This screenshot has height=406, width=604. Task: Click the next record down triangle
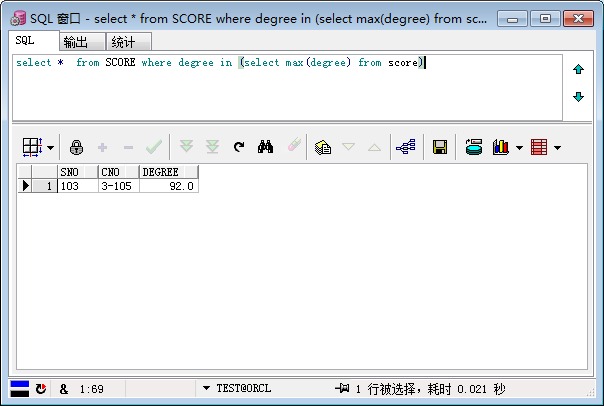[x=349, y=147]
